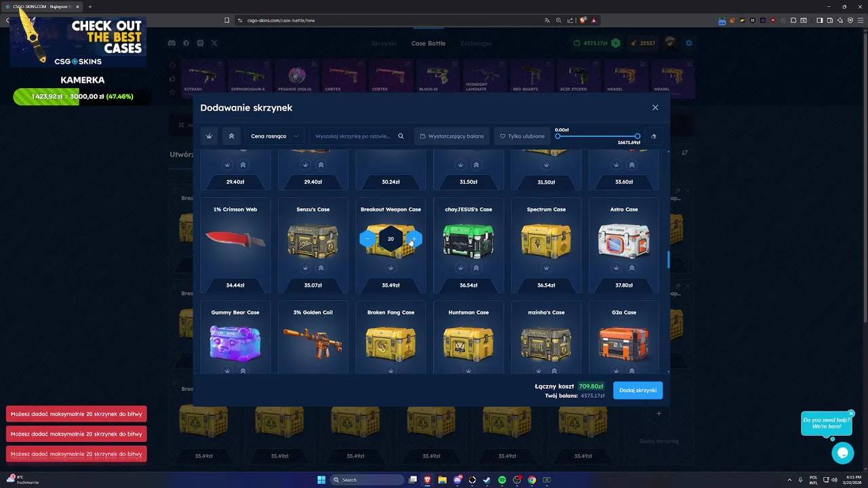This screenshot has width=868, height=488.
Task: Enable the Tylko ulubione favorites filter
Action: coord(522,136)
